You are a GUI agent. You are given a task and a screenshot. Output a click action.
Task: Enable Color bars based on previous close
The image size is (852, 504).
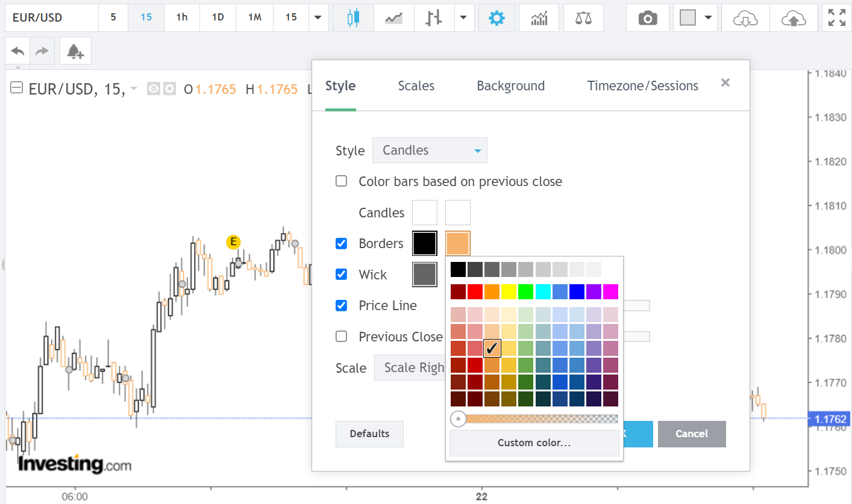(342, 181)
